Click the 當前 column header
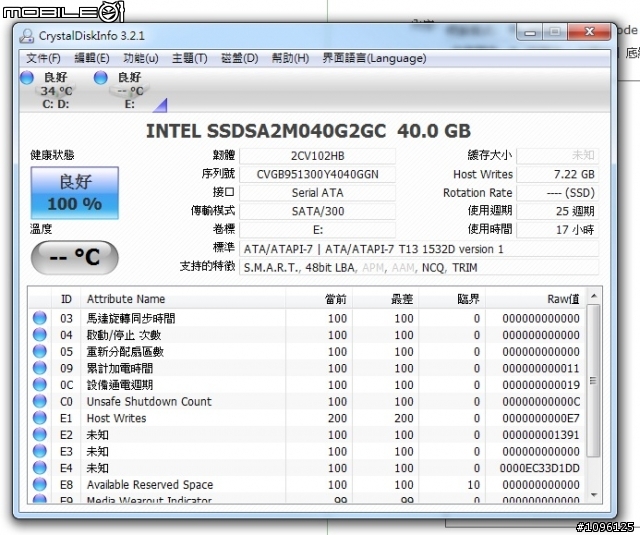 tap(319, 299)
